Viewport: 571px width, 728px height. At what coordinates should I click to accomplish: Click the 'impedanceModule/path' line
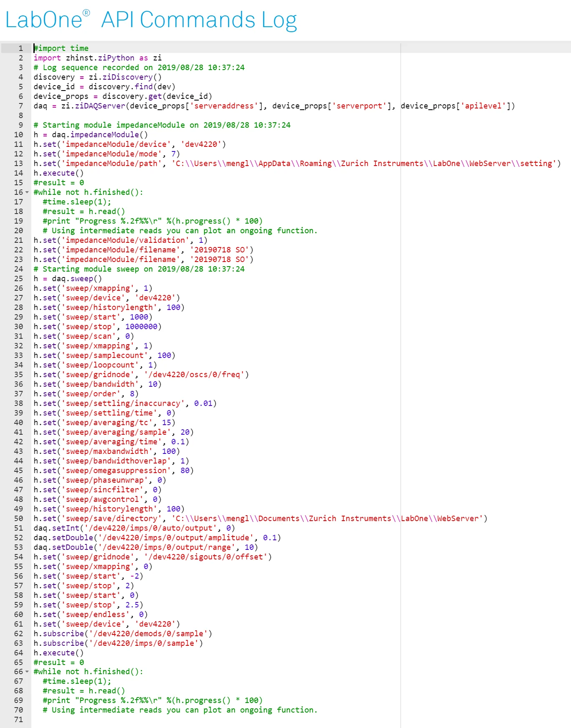point(297,164)
